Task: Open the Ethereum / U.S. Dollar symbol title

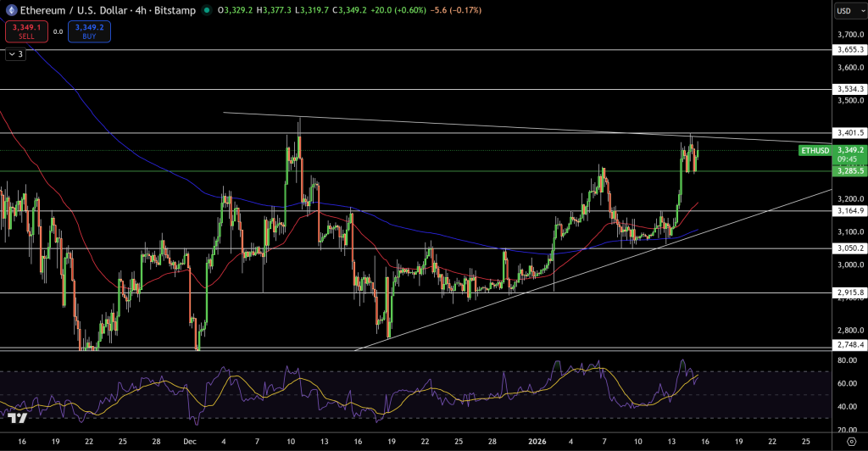Action: click(x=108, y=10)
